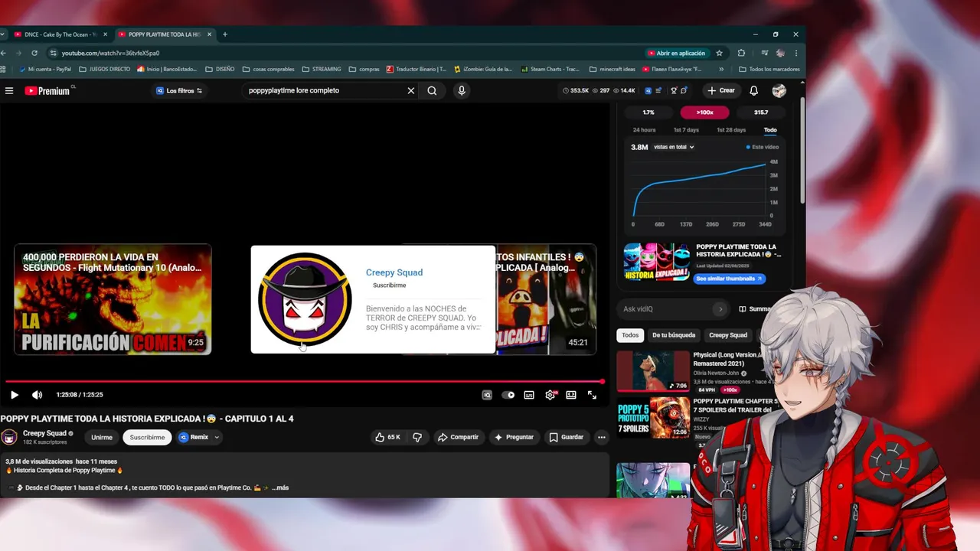This screenshot has height=551, width=980.
Task: Select the 24 hours stats tab
Action: tap(644, 130)
